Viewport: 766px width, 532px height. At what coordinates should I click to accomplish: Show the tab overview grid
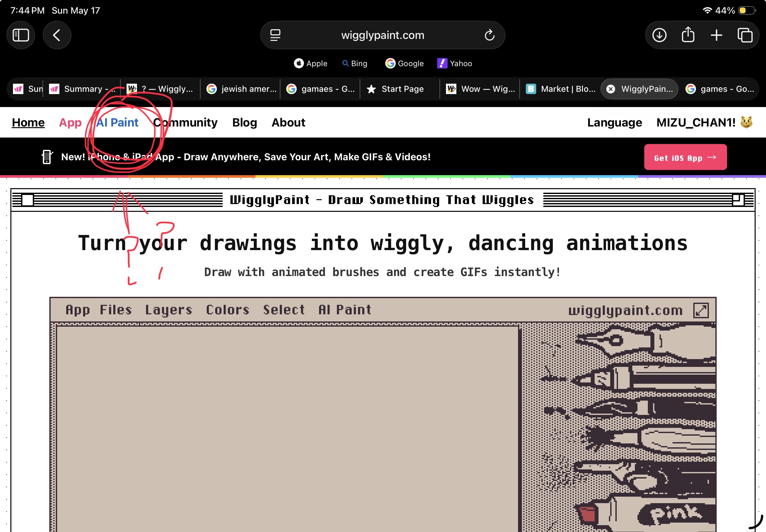(x=745, y=35)
